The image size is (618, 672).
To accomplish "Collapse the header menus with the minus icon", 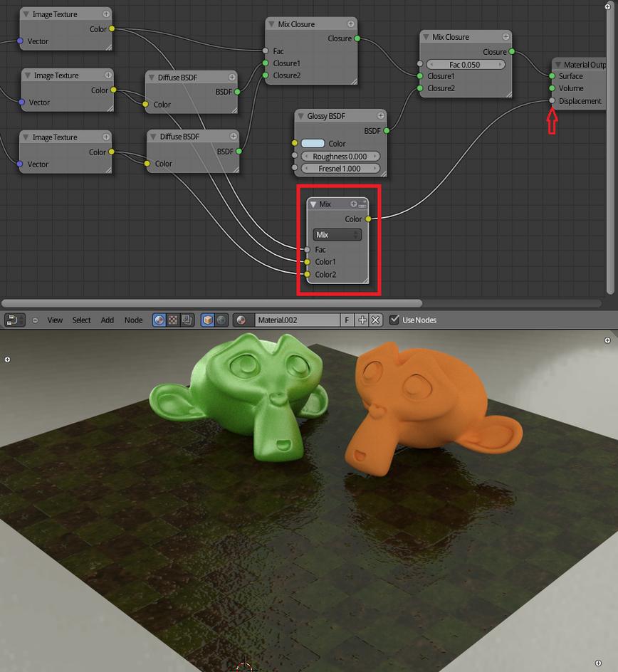I will click(35, 320).
